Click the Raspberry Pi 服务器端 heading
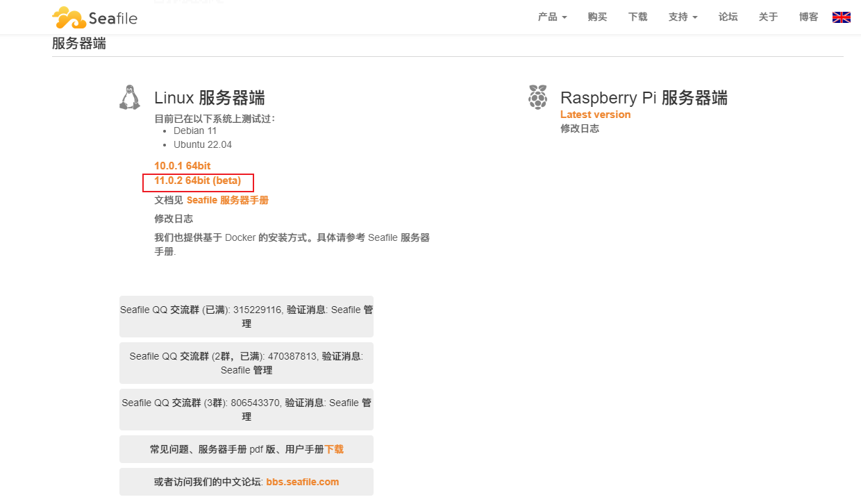Screen dimensions: 861x504 [x=644, y=98]
